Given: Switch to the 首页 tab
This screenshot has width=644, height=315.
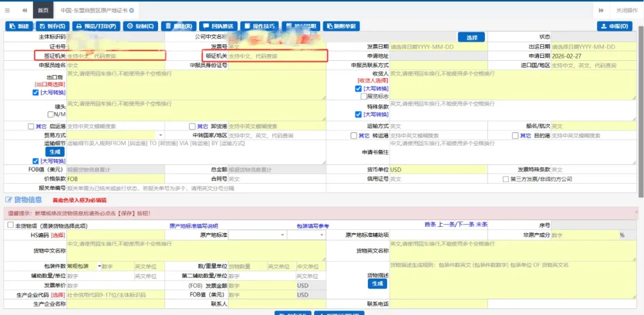Looking at the screenshot, I should pyautogui.click(x=43, y=11).
